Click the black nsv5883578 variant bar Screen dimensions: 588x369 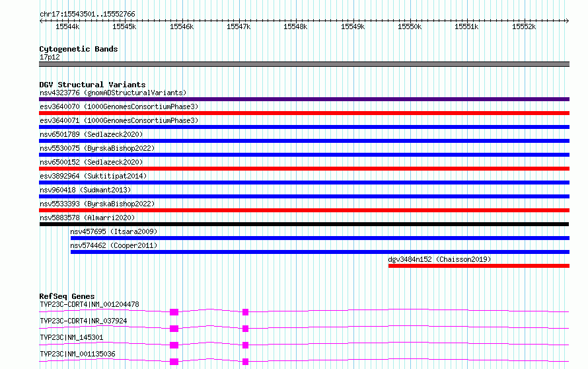point(304,224)
